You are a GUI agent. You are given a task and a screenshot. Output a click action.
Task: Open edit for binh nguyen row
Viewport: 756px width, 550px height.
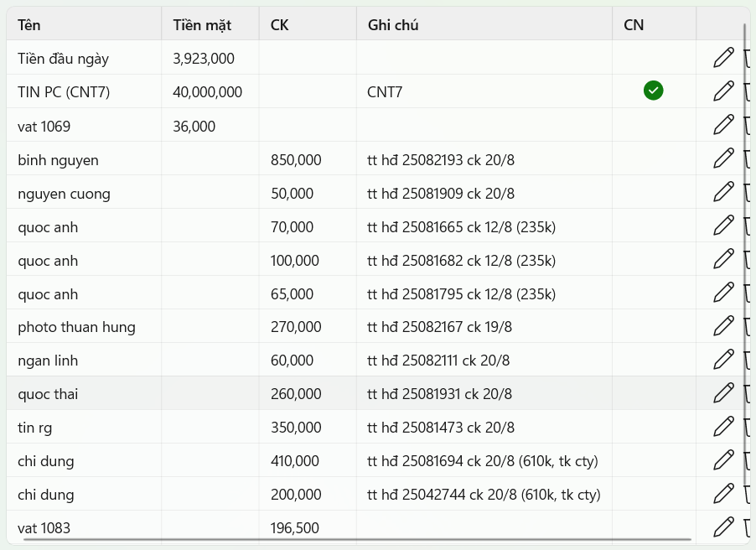tap(723, 158)
